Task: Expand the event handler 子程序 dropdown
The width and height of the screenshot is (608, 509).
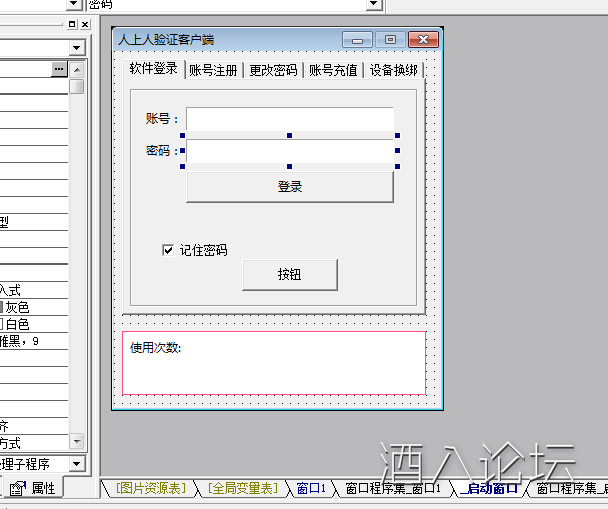Action: (77, 464)
